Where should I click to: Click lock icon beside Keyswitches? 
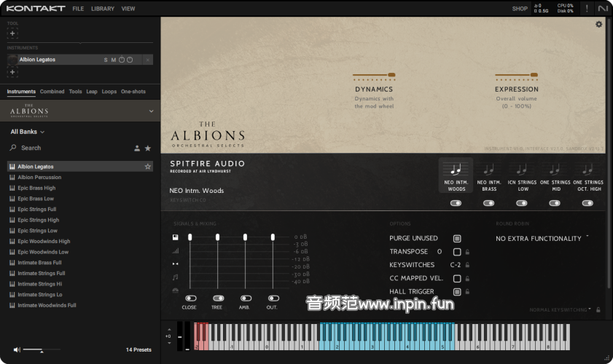pos(467,265)
